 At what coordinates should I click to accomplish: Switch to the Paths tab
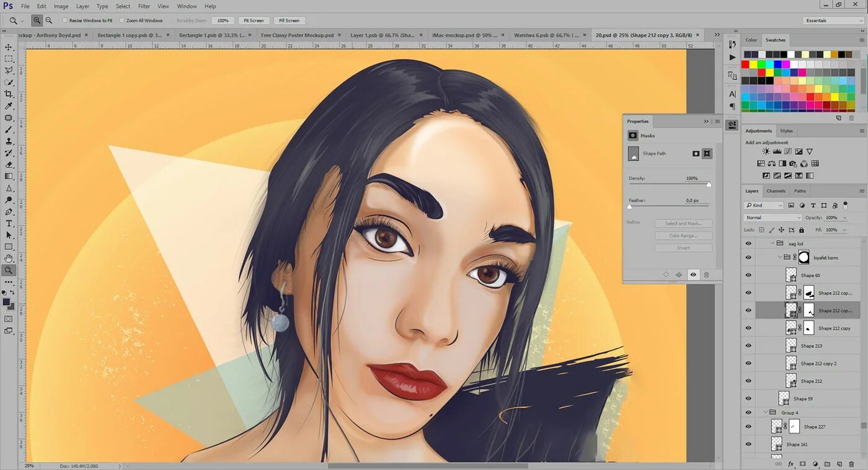(x=800, y=191)
